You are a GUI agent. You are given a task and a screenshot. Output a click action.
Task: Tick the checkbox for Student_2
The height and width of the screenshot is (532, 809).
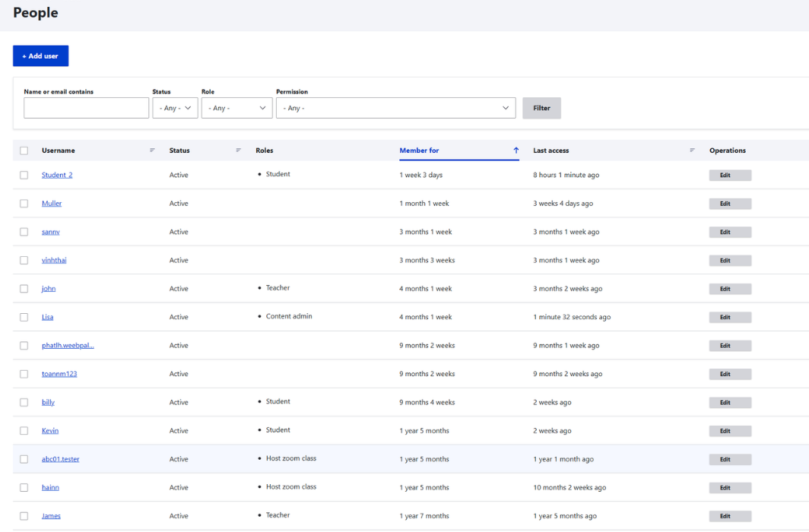click(x=24, y=175)
